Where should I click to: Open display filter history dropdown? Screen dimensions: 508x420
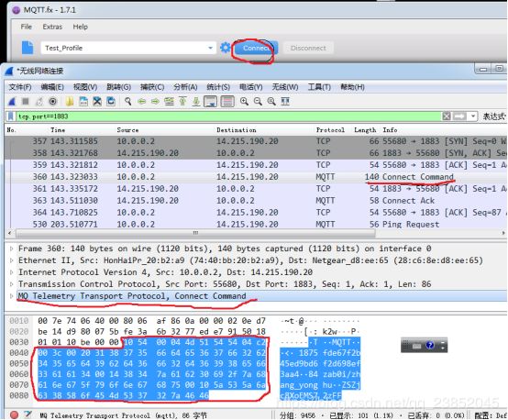coord(473,116)
